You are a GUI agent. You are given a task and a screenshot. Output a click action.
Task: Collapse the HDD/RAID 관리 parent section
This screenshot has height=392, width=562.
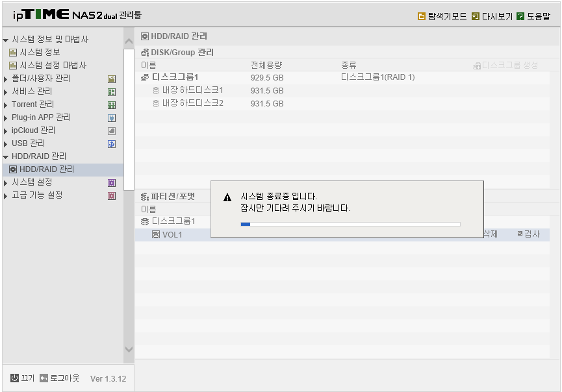click(5, 157)
